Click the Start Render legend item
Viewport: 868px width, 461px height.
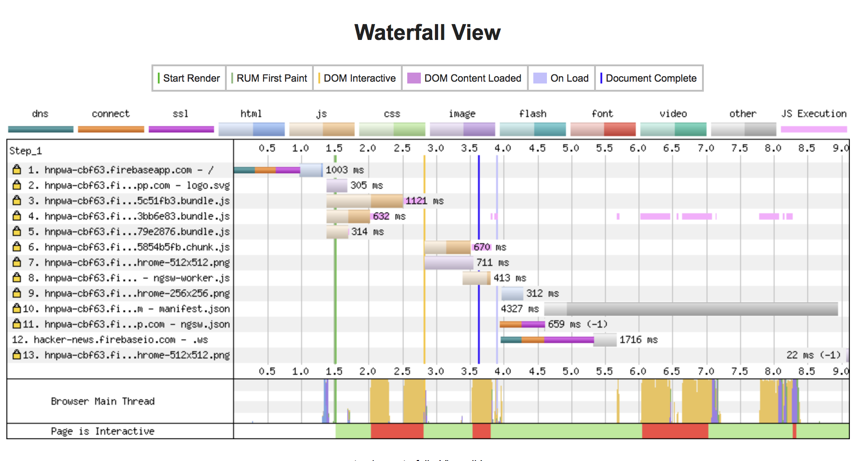pyautogui.click(x=189, y=78)
